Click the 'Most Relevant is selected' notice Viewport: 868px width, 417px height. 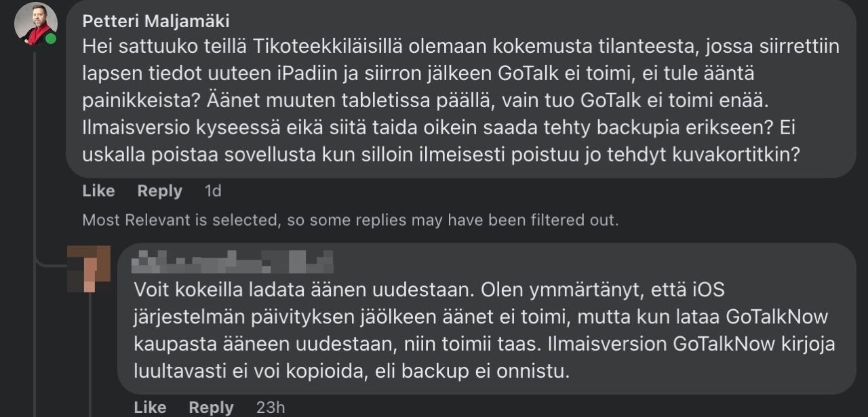pyautogui.click(x=350, y=220)
